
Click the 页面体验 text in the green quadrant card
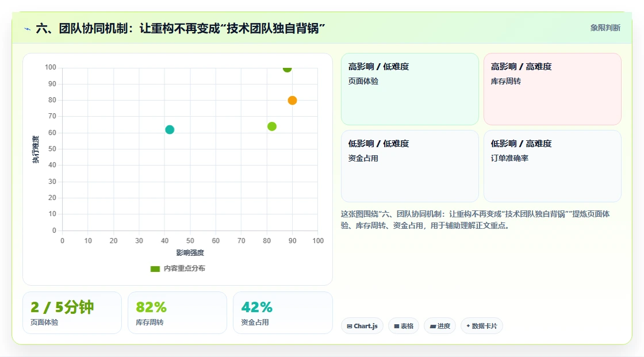363,81
